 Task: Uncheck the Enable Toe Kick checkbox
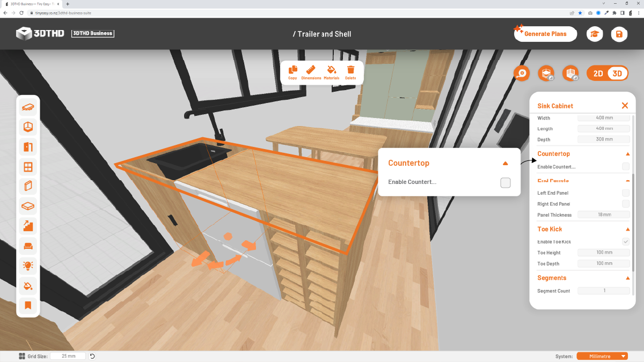point(626,242)
